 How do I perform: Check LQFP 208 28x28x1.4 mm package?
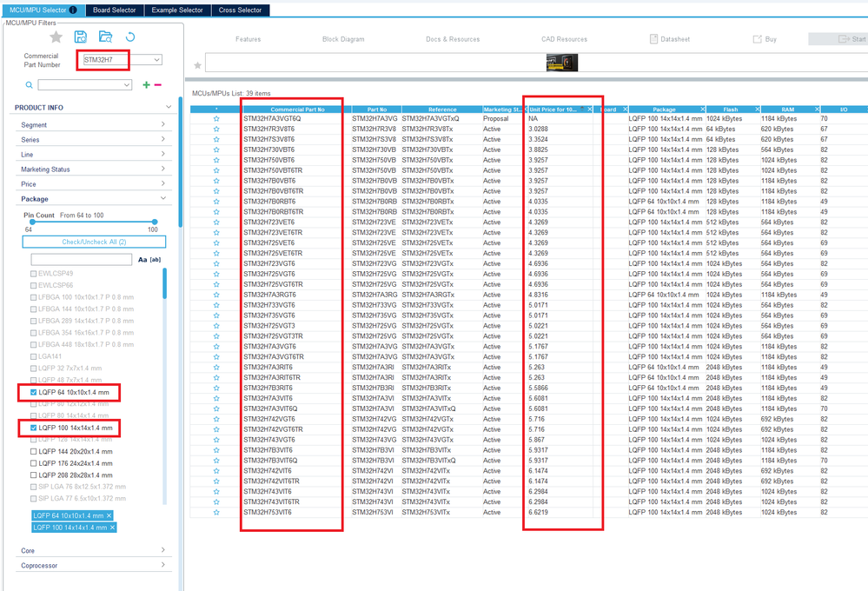point(33,475)
